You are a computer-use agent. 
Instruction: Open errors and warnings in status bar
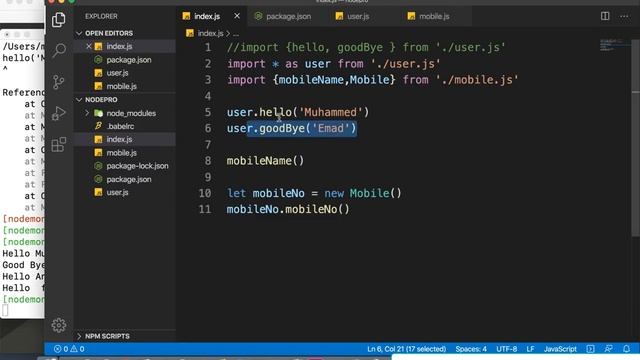point(69,349)
